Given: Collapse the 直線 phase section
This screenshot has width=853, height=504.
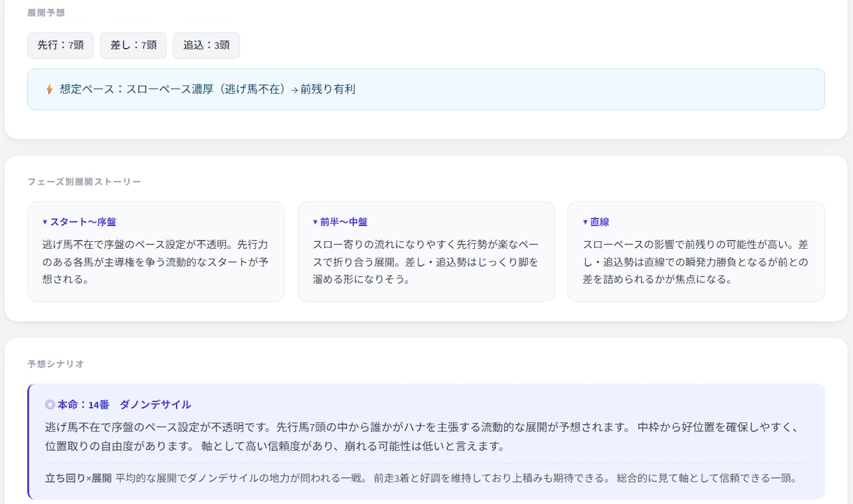Looking at the screenshot, I should [x=596, y=222].
